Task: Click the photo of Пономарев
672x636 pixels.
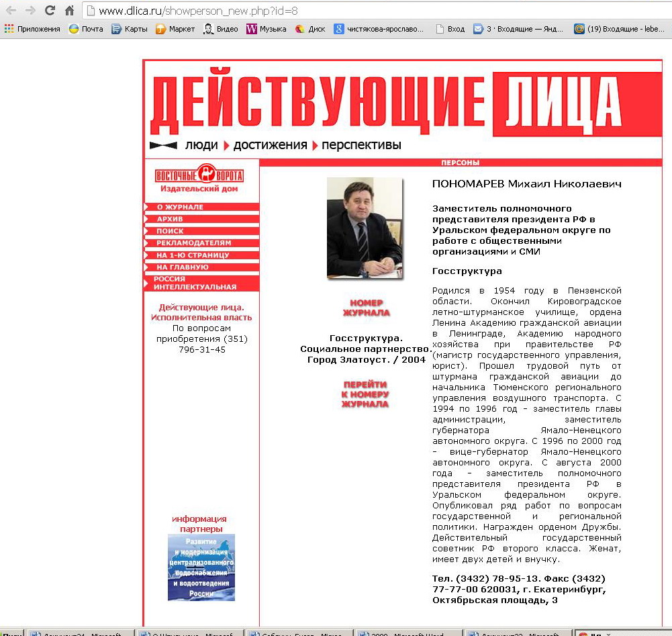Action: coord(365,228)
